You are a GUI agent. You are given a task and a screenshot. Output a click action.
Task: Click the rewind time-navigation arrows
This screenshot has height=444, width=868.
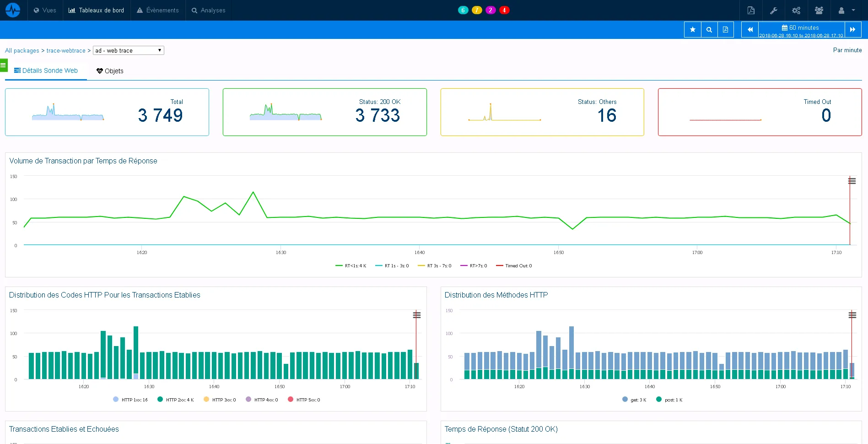click(x=749, y=29)
